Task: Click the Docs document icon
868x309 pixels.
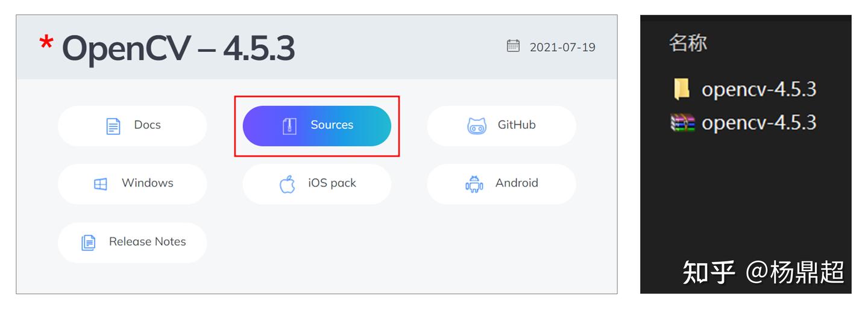Action: (x=113, y=125)
